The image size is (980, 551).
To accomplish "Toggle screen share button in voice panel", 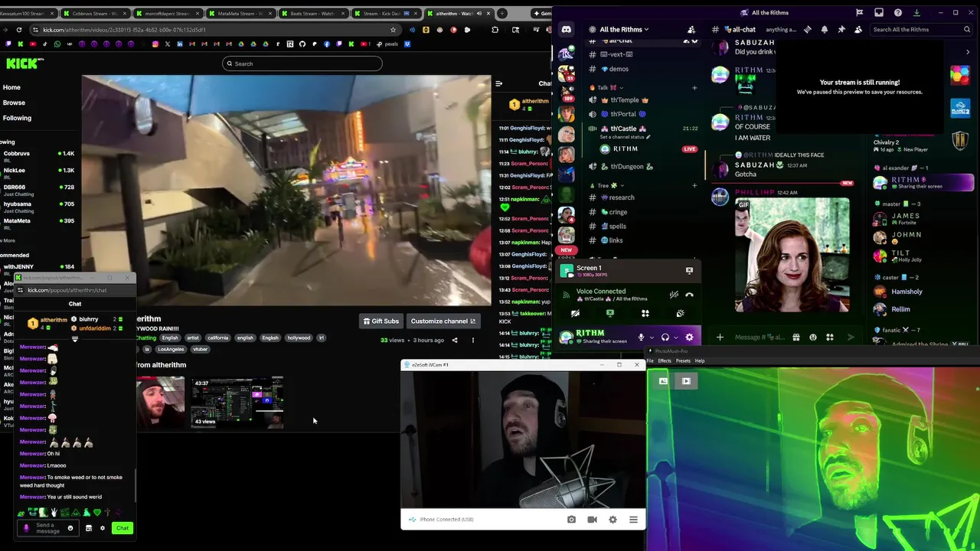I will pos(610,313).
